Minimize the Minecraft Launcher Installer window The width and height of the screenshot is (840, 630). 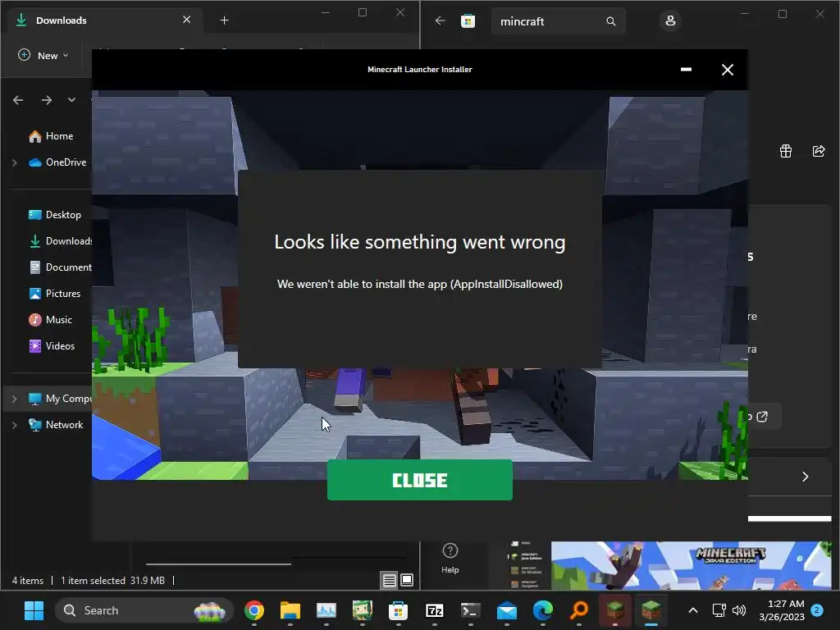tap(686, 70)
